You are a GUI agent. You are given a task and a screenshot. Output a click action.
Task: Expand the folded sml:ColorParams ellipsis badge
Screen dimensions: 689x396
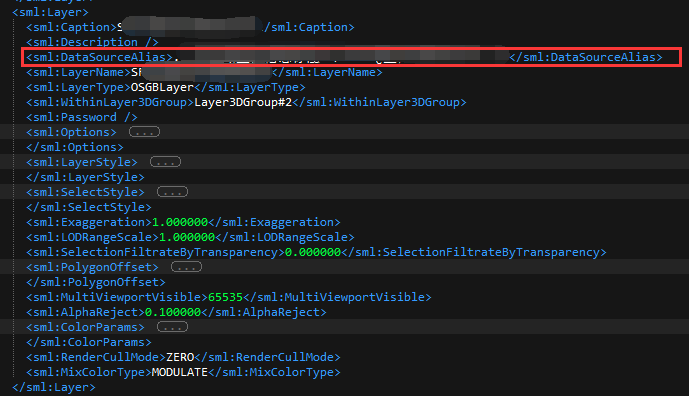(172, 327)
